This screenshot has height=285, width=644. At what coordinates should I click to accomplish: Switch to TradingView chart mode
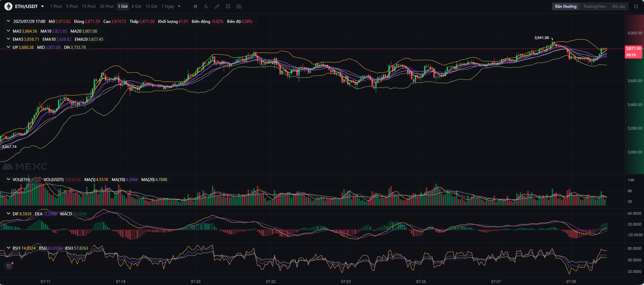coord(594,6)
